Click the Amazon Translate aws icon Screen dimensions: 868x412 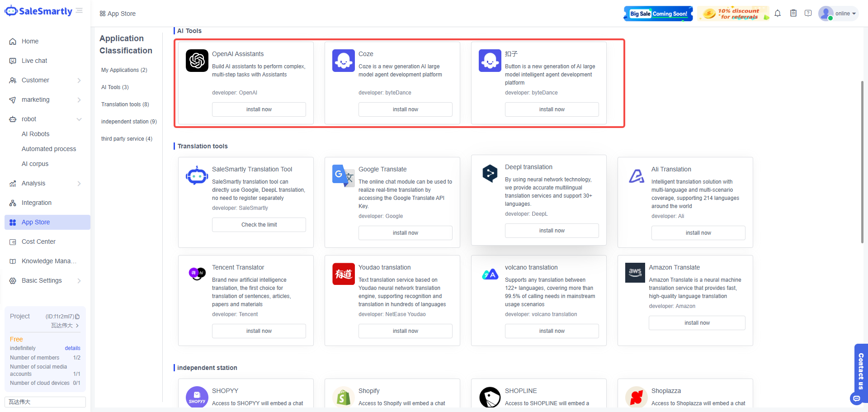635,273
